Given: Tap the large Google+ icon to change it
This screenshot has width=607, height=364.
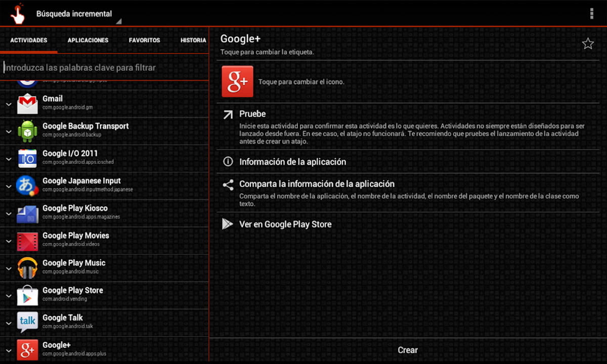Looking at the screenshot, I should click(237, 81).
